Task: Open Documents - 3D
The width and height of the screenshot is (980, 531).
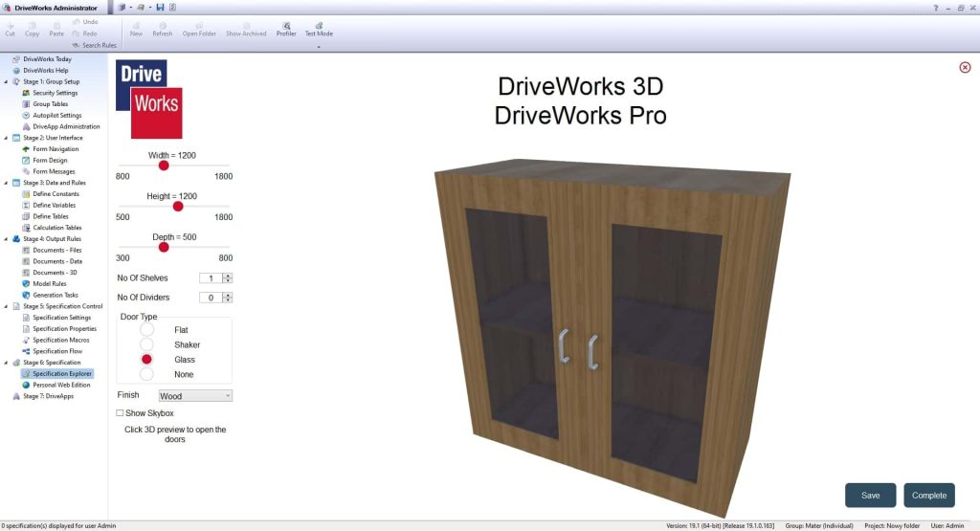Action: 50,273
